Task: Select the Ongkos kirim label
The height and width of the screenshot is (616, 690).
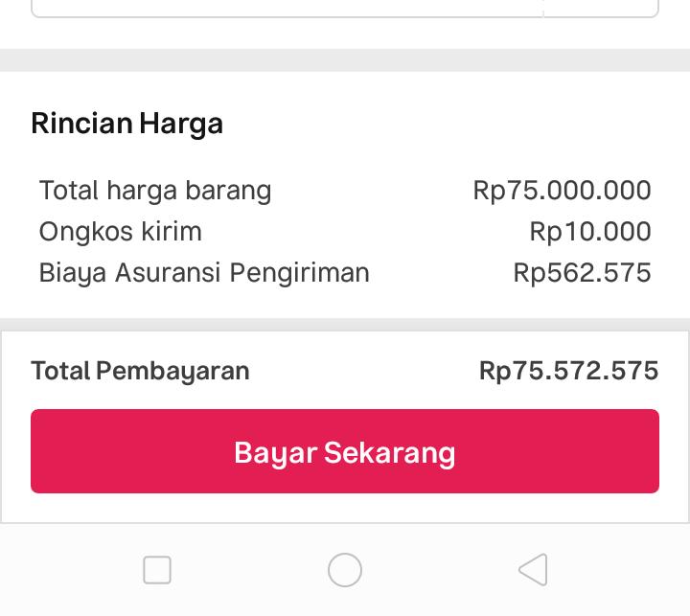Action: pyautogui.click(x=121, y=232)
